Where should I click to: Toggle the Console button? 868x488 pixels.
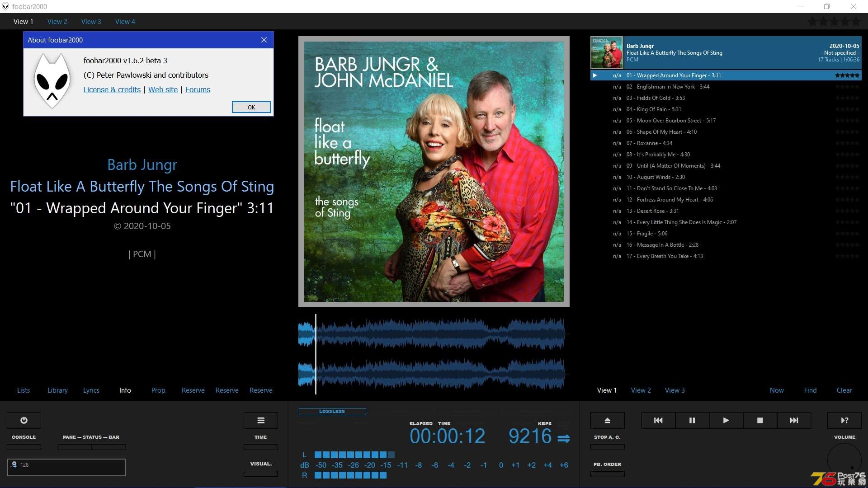click(x=24, y=447)
